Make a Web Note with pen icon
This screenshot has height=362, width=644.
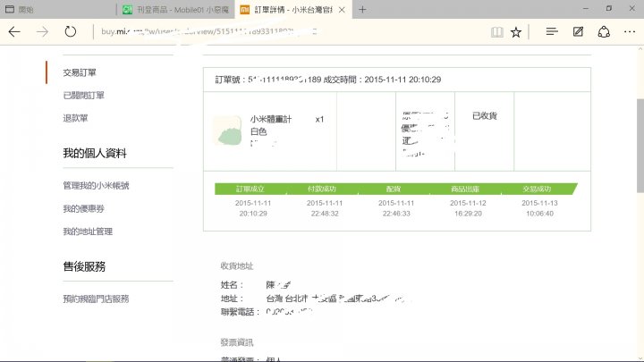(578, 31)
